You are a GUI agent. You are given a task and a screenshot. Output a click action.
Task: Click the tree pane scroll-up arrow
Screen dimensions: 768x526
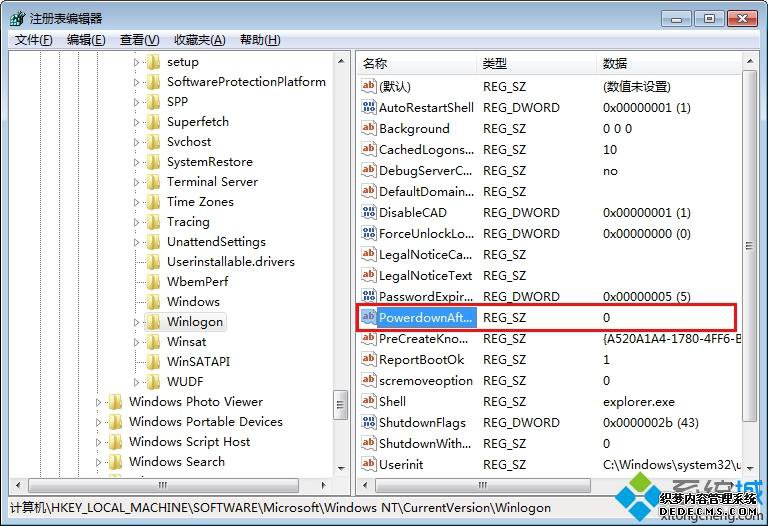(x=341, y=62)
